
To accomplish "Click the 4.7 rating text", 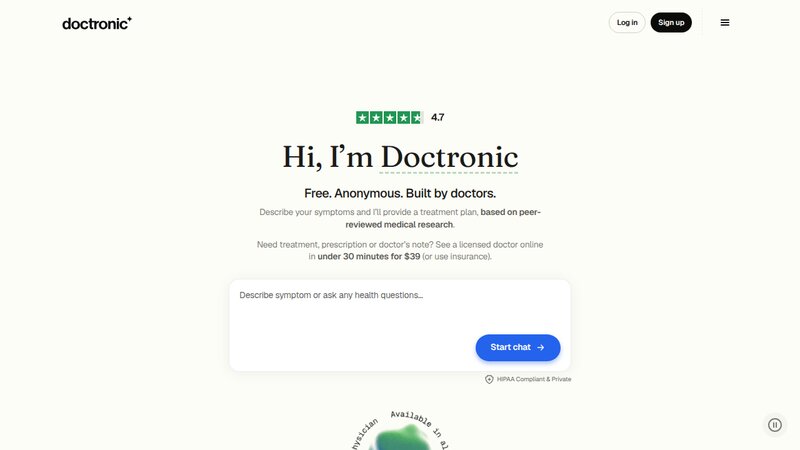I will pos(437,117).
